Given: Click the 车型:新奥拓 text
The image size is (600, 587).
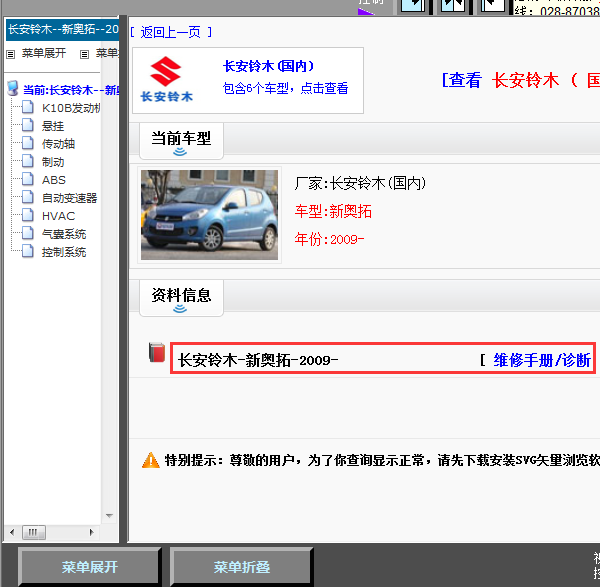Looking at the screenshot, I should coord(333,211).
